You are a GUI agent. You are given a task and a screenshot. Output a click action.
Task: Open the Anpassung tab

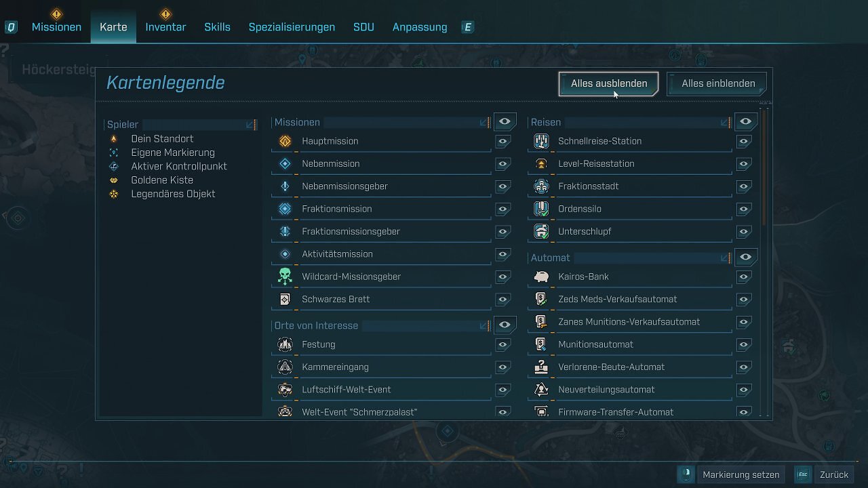(x=420, y=27)
